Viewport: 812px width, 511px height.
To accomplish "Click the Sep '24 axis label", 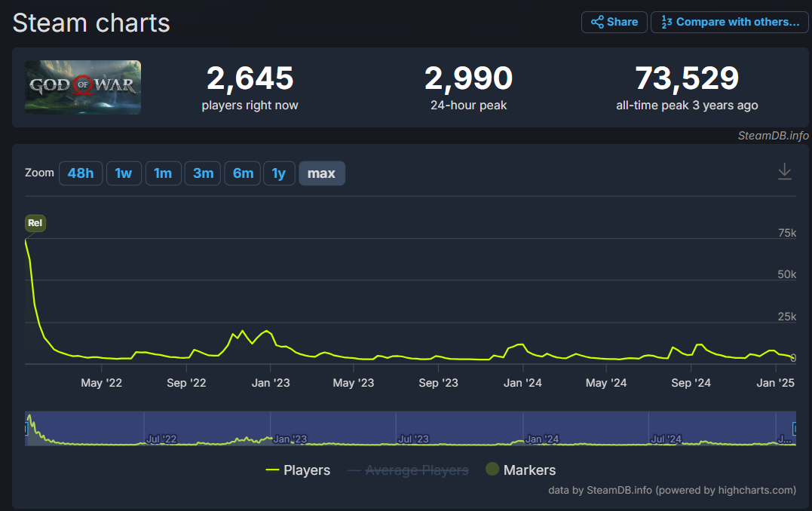I will (691, 383).
